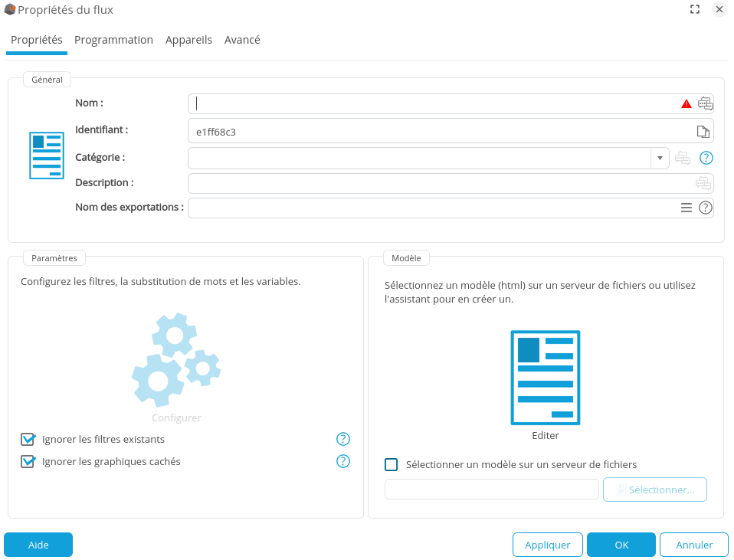Enable Sélectionner un modèle sur un serveur
The image size is (734, 560).
(392, 464)
